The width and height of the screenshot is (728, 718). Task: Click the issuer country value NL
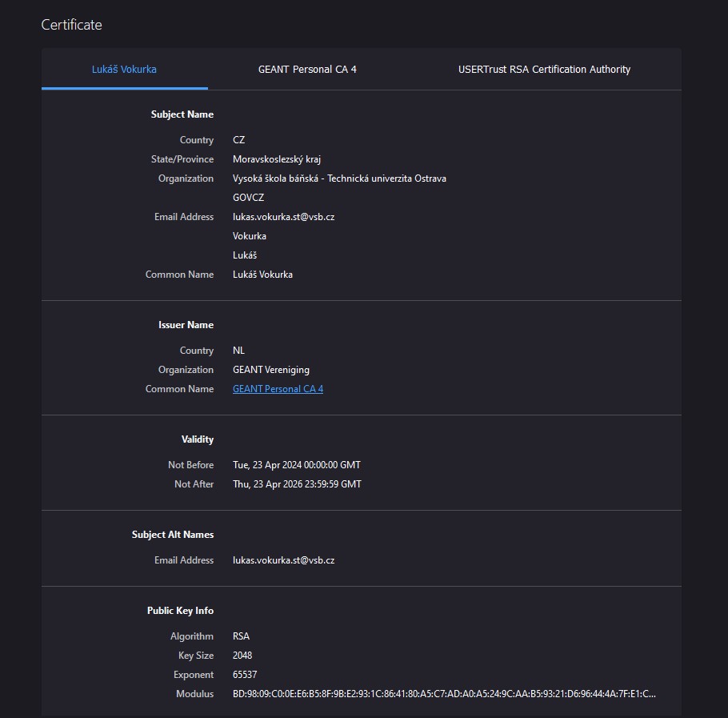(238, 350)
